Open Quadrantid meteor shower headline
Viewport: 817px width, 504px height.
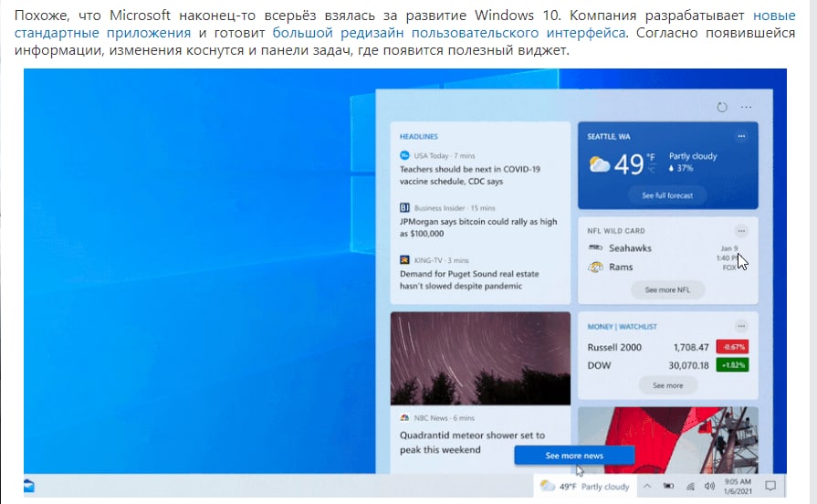tap(472, 443)
